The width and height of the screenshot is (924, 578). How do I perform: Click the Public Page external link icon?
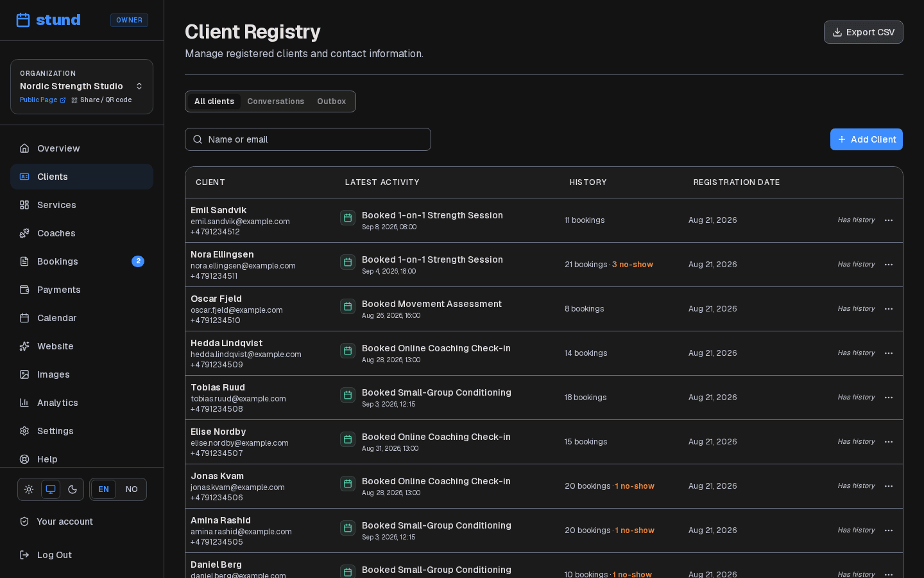coord(63,100)
